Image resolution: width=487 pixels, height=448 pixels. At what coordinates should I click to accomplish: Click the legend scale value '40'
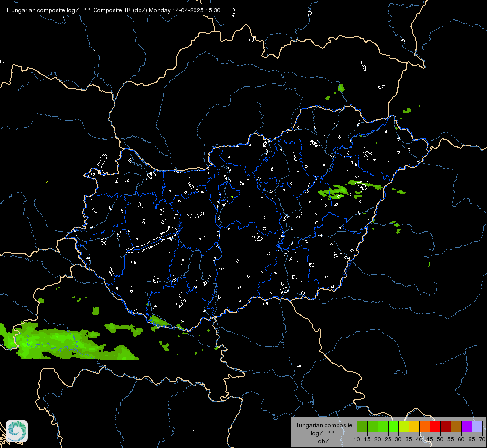(x=419, y=439)
